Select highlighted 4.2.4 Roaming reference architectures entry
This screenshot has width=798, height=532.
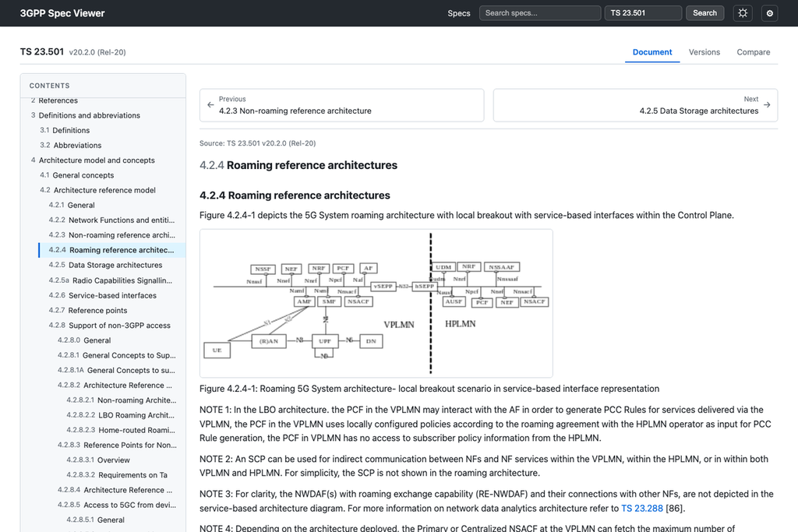point(112,250)
